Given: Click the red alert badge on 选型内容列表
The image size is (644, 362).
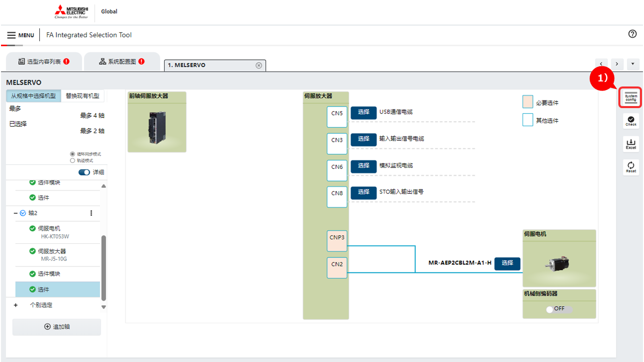Looking at the screenshot, I should coord(66,61).
